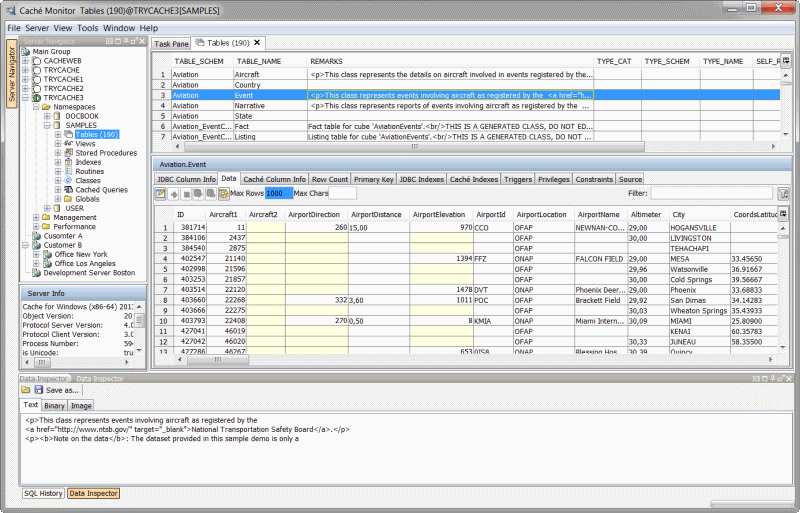Screen dimensions: 800x513
Task: Switch to the Binary tab
Action: [54, 406]
